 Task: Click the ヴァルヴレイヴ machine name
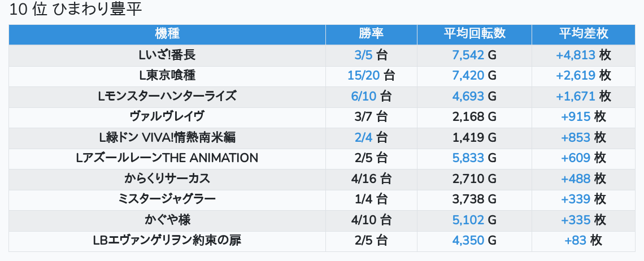tap(167, 117)
